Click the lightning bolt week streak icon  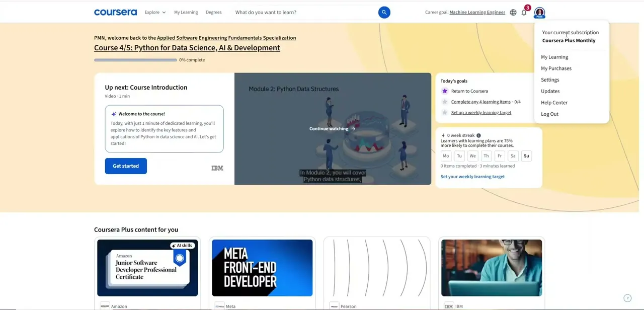point(443,135)
